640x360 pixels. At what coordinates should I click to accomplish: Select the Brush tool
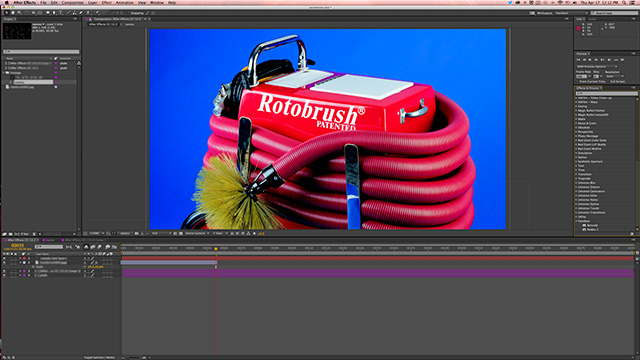68,13
